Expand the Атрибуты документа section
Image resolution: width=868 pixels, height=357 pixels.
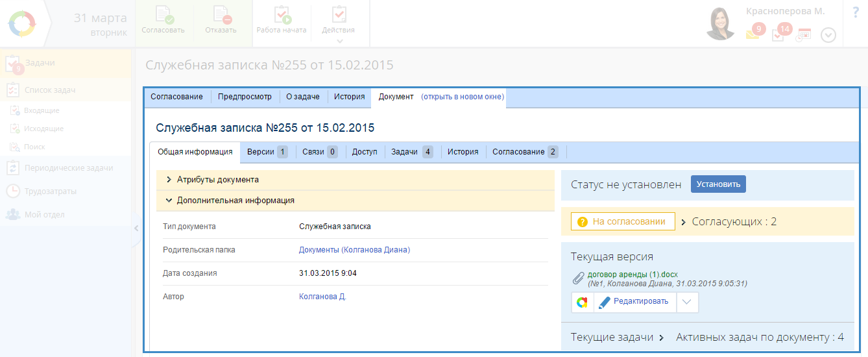217,180
